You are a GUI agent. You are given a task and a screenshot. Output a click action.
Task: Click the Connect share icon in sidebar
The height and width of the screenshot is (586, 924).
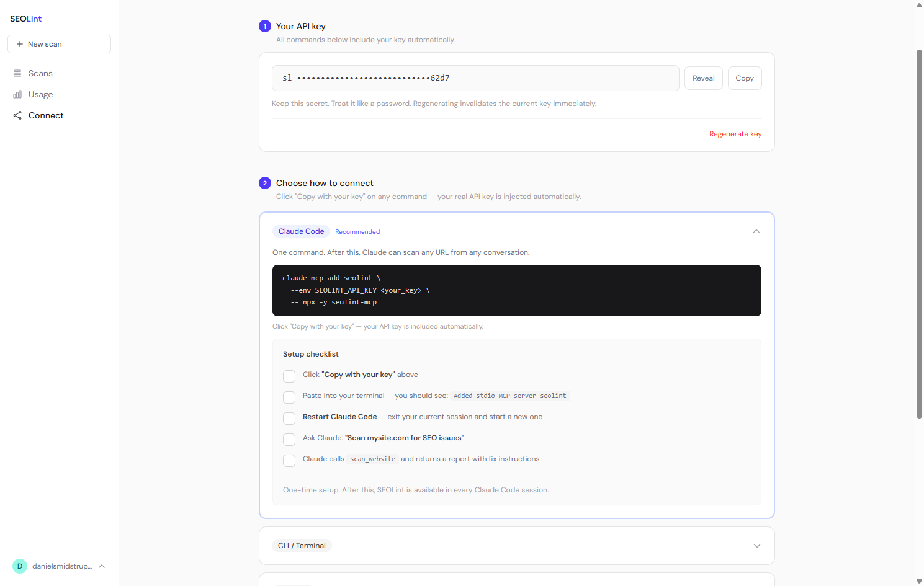(x=17, y=115)
